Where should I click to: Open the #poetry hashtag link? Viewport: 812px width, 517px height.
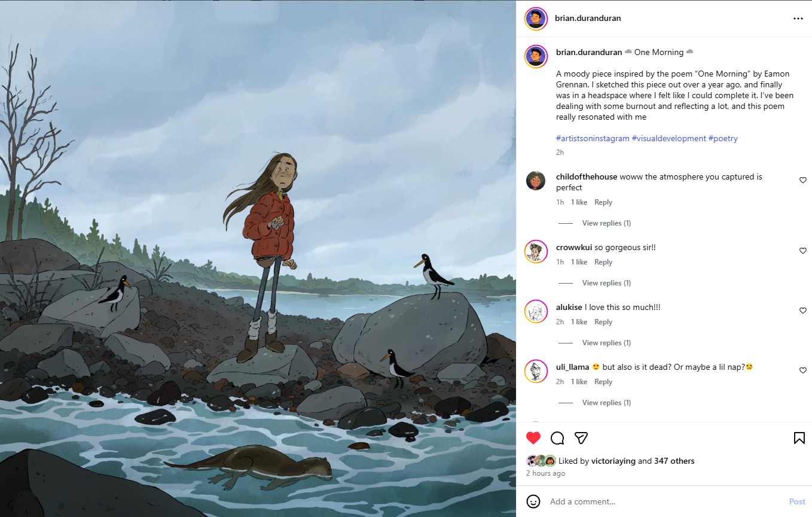pos(723,138)
